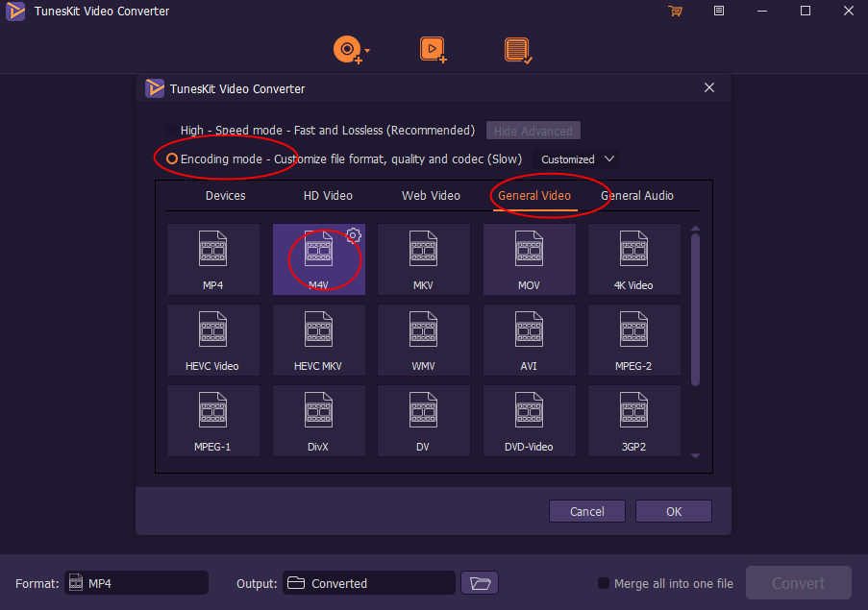This screenshot has width=868, height=610.
Task: Open the shopping cart icon
Action: point(675,12)
